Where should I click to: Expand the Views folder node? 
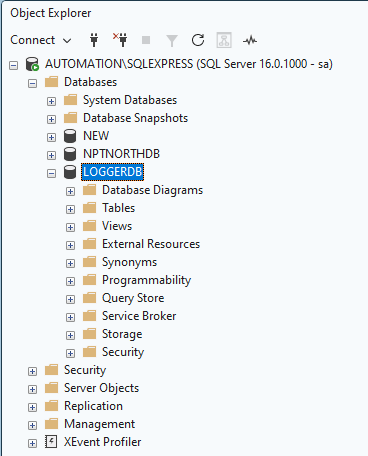click(x=70, y=227)
